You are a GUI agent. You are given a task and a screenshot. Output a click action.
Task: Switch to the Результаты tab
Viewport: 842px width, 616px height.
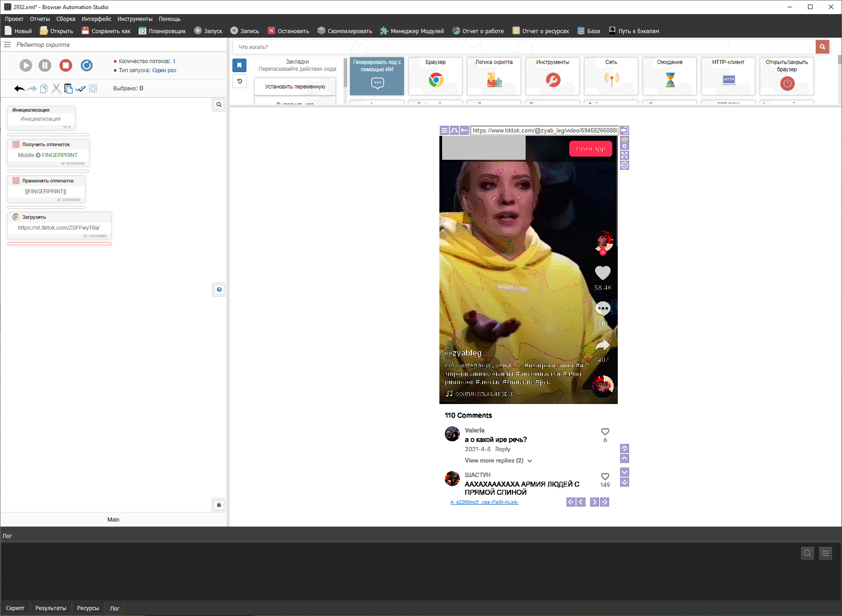point(50,608)
